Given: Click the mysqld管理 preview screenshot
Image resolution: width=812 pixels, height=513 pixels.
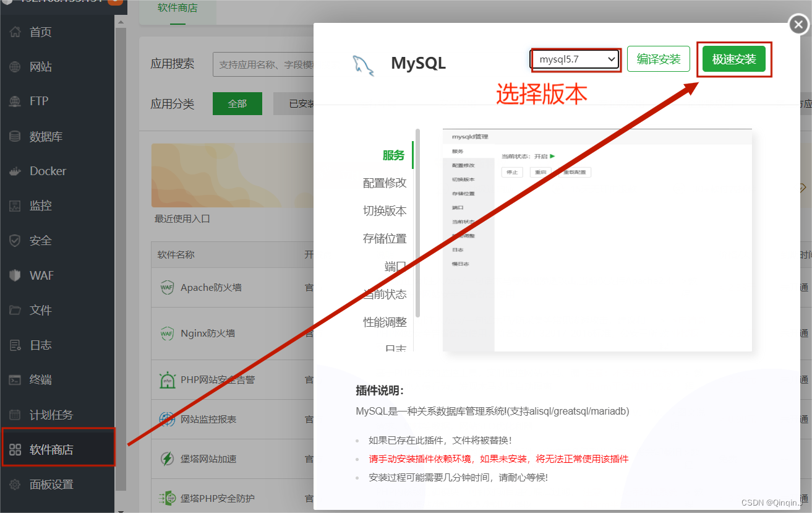Looking at the screenshot, I should tap(597, 241).
